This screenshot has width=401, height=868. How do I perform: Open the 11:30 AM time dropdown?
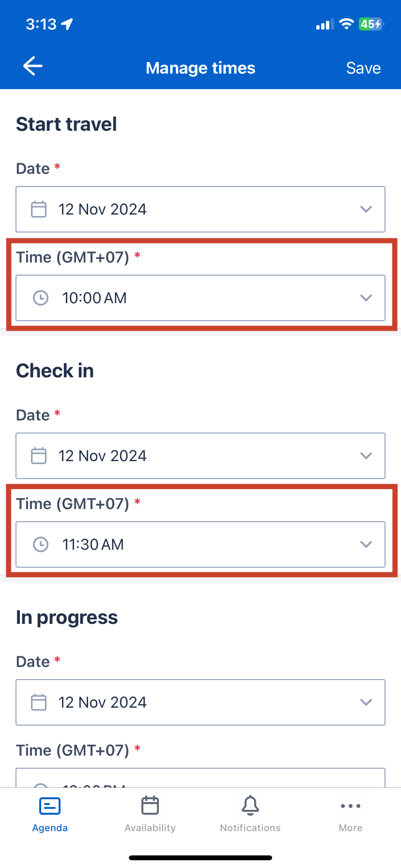click(x=366, y=544)
